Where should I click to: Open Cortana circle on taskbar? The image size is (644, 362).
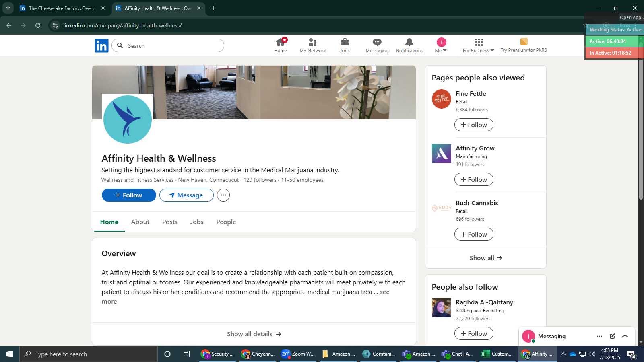point(167,354)
